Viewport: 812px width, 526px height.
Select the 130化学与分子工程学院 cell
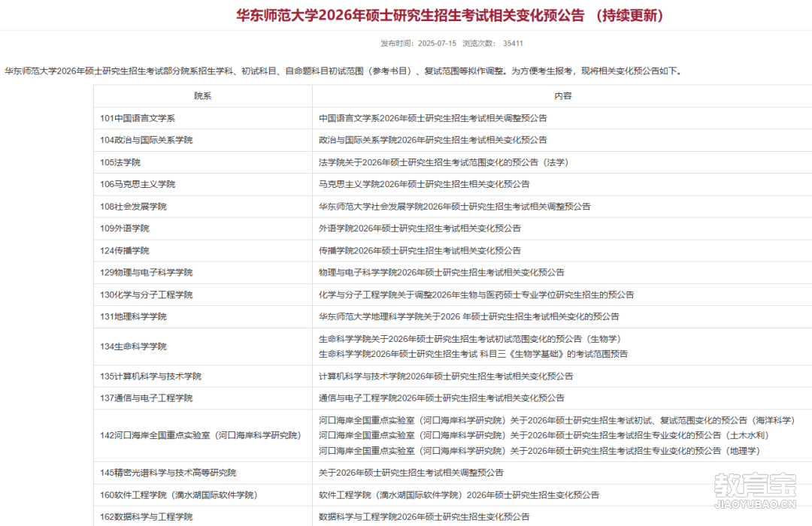tap(202, 294)
